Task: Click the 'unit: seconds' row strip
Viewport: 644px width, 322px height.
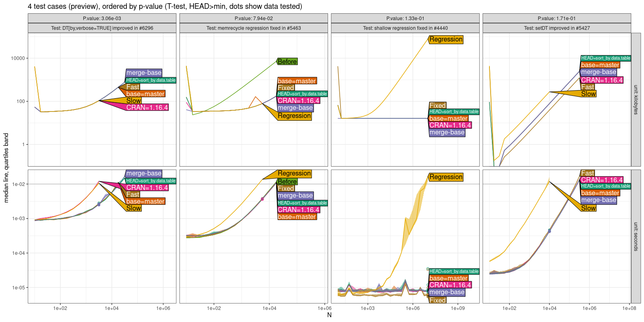Action: coord(636,236)
